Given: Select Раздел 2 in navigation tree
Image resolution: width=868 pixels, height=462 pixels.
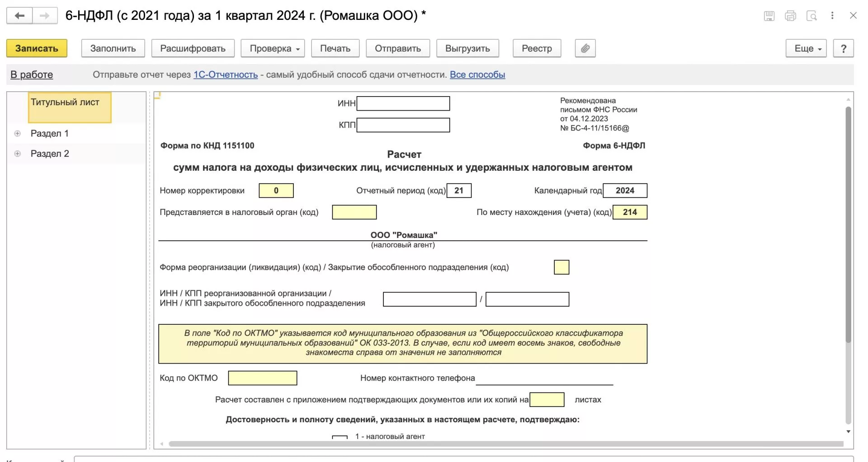Looking at the screenshot, I should 50,154.
